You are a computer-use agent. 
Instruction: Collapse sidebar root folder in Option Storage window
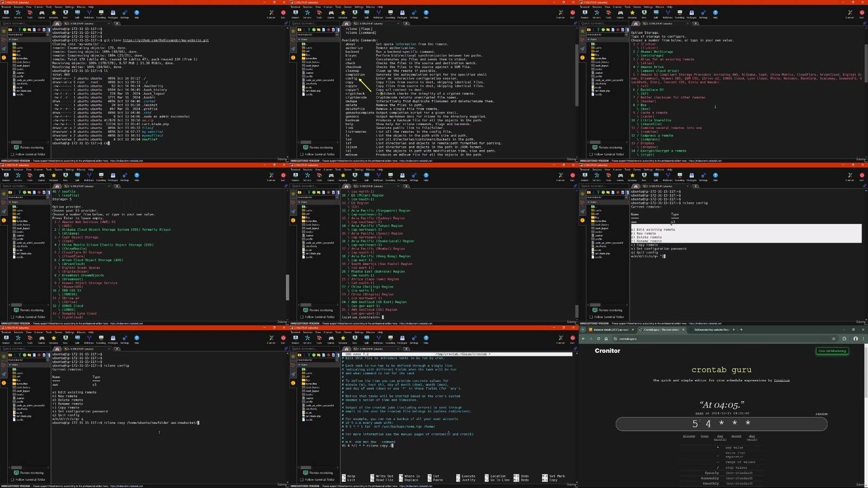tap(588, 40)
